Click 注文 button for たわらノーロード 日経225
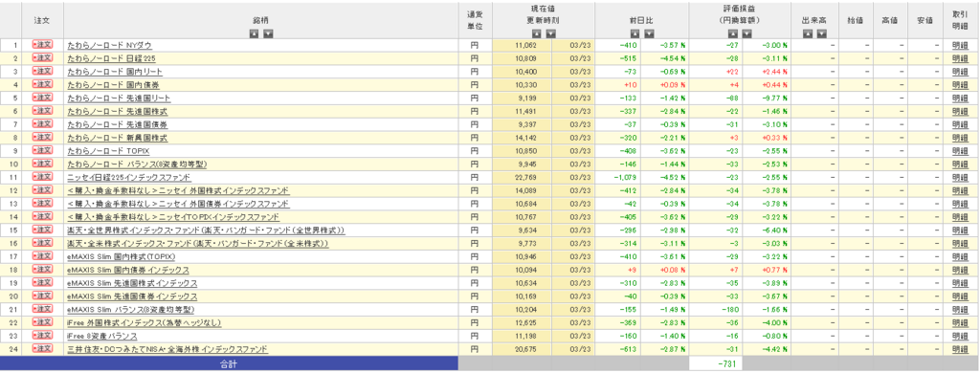Image resolution: width=980 pixels, height=373 pixels. (x=42, y=58)
